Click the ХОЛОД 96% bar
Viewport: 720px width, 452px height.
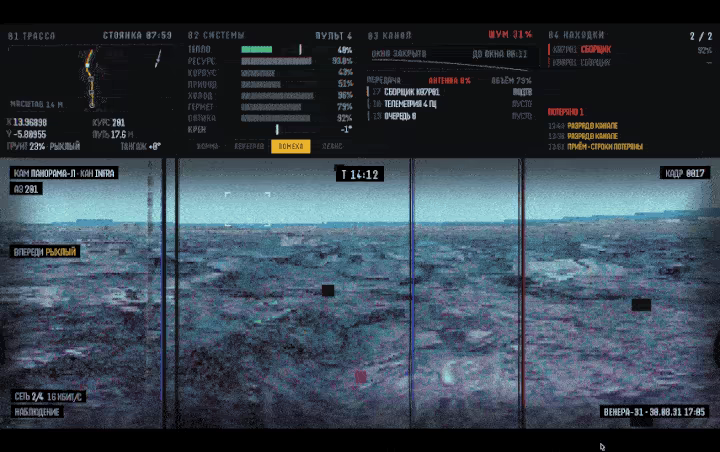click(x=277, y=96)
